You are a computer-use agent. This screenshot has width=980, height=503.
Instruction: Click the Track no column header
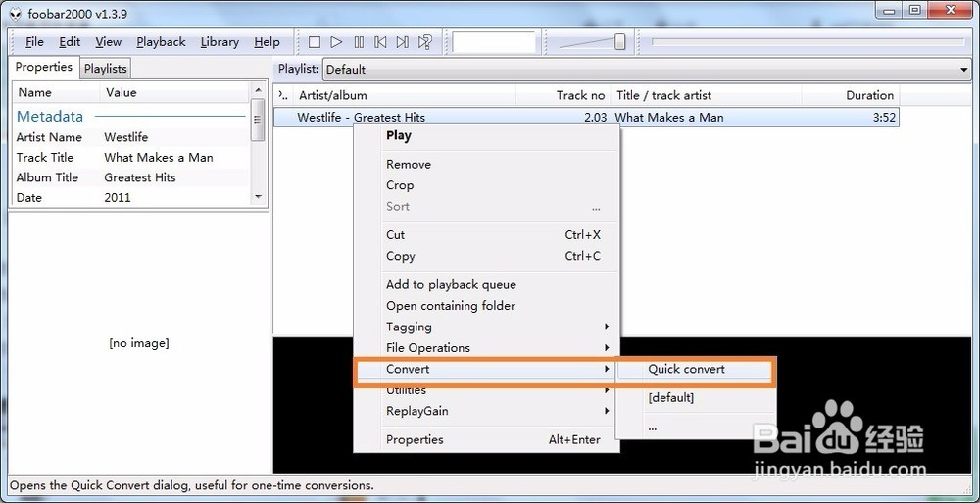[x=563, y=95]
